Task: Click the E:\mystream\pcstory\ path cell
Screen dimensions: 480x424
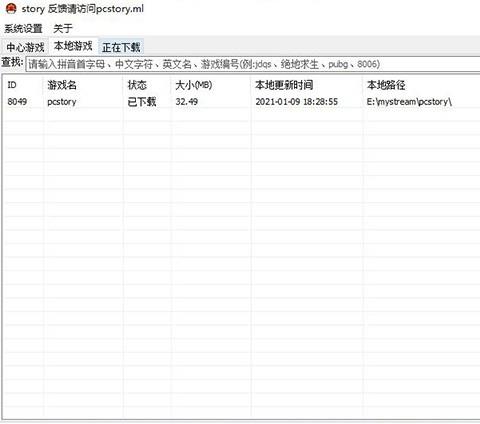Action: [x=409, y=102]
